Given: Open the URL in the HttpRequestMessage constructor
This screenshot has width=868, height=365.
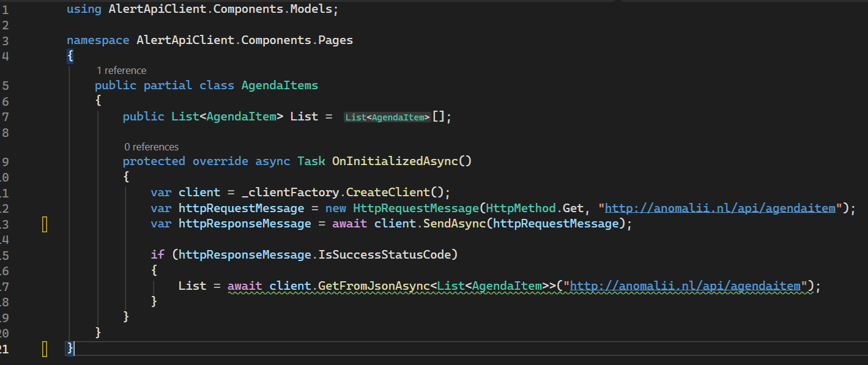Looking at the screenshot, I should 720,208.
